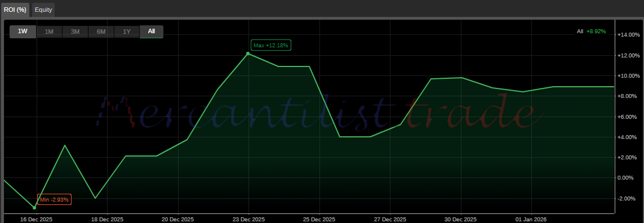This screenshot has height=223, width=644.
Task: Select the 1M time range
Action: (x=49, y=31)
